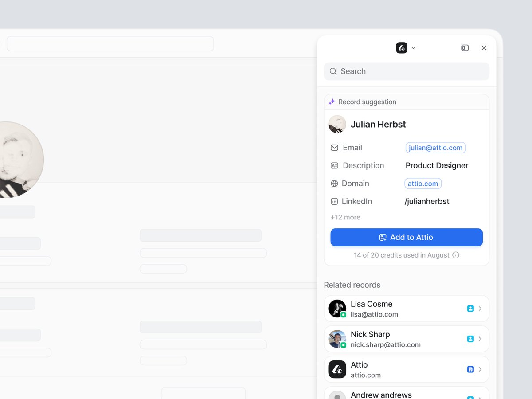
Task: Toggle the sidebar layout icon
Action: coord(465,48)
